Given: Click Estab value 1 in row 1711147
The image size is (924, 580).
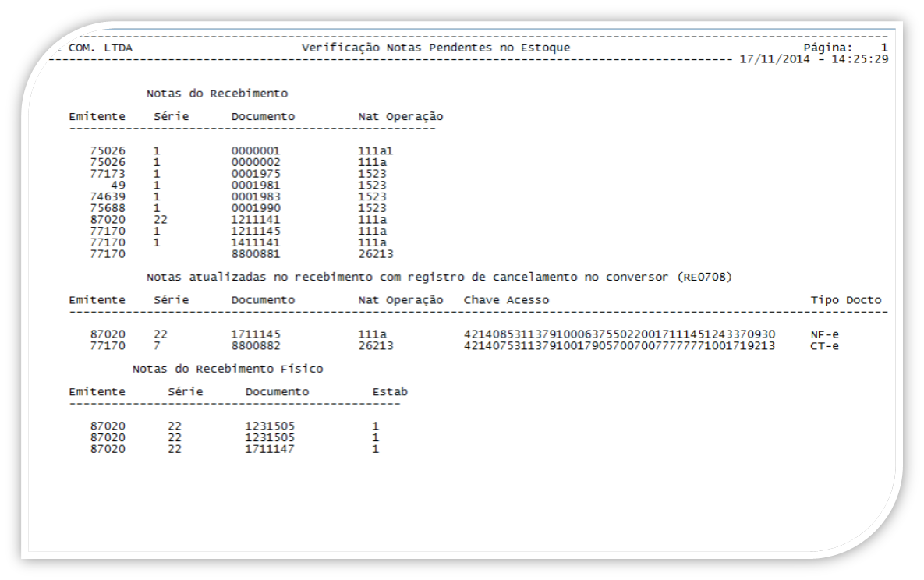Looking at the screenshot, I should click(375, 449).
